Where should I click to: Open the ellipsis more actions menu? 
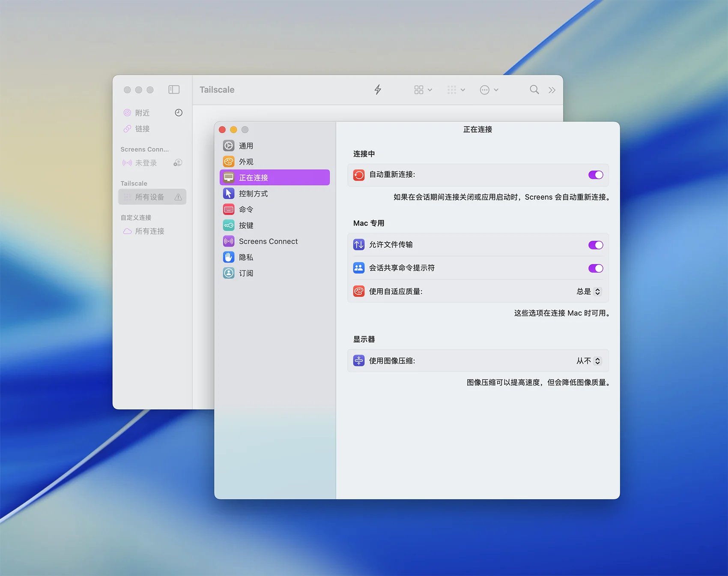click(489, 90)
